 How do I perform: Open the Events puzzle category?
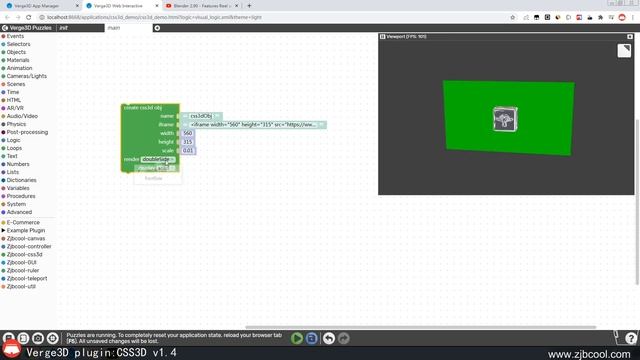click(15, 36)
